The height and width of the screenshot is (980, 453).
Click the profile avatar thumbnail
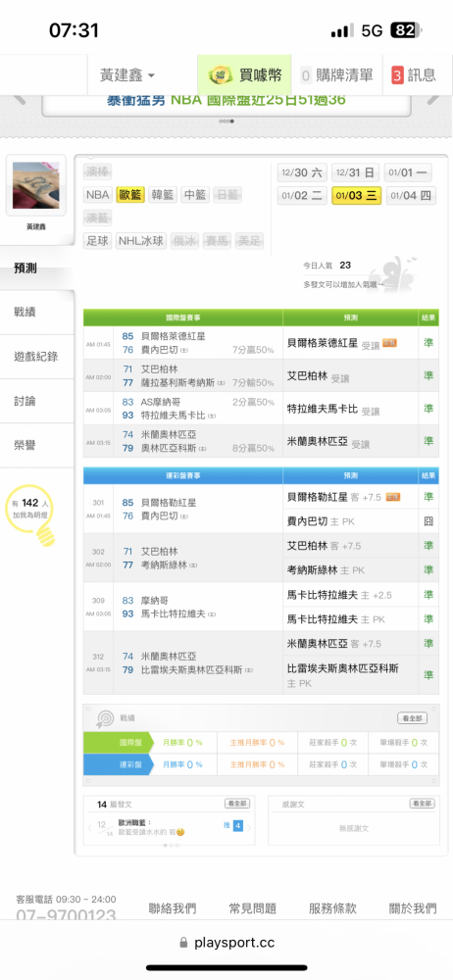pyautogui.click(x=36, y=185)
